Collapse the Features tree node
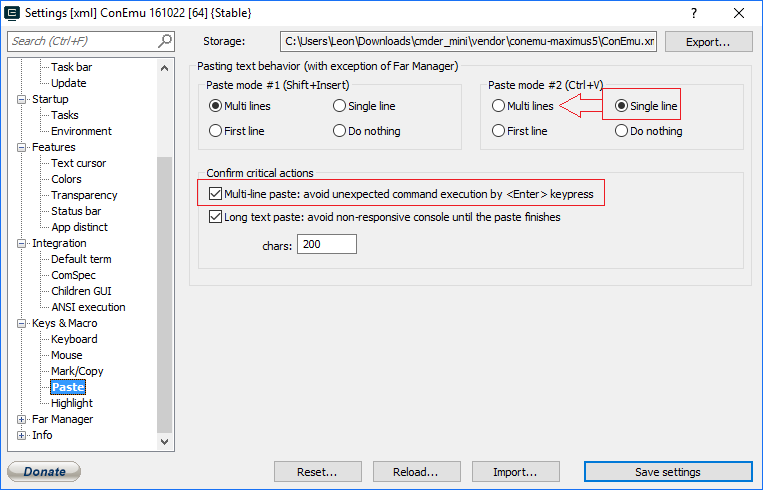The image size is (763, 490). point(21,147)
